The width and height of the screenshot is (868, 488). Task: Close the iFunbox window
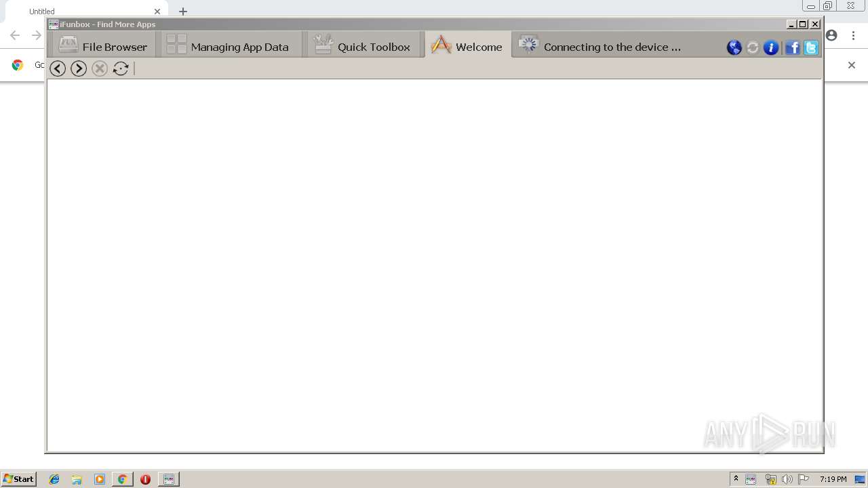[x=815, y=24]
